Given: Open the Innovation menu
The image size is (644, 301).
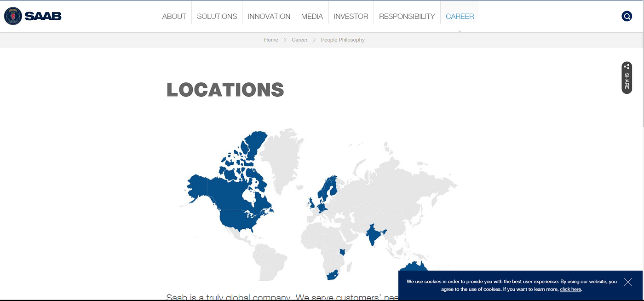Looking at the screenshot, I should pyautogui.click(x=269, y=16).
